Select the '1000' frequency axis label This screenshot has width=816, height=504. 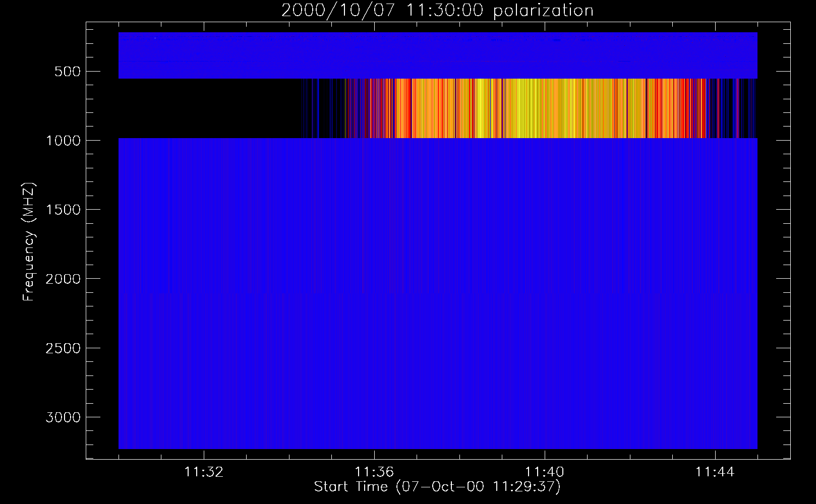coord(63,141)
